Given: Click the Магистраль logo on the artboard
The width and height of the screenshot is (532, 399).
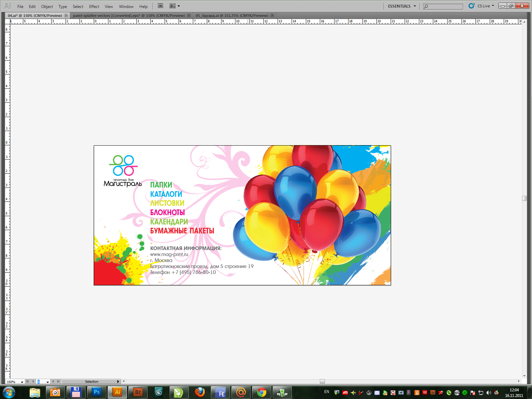Looking at the screenshot, I should tap(123, 171).
